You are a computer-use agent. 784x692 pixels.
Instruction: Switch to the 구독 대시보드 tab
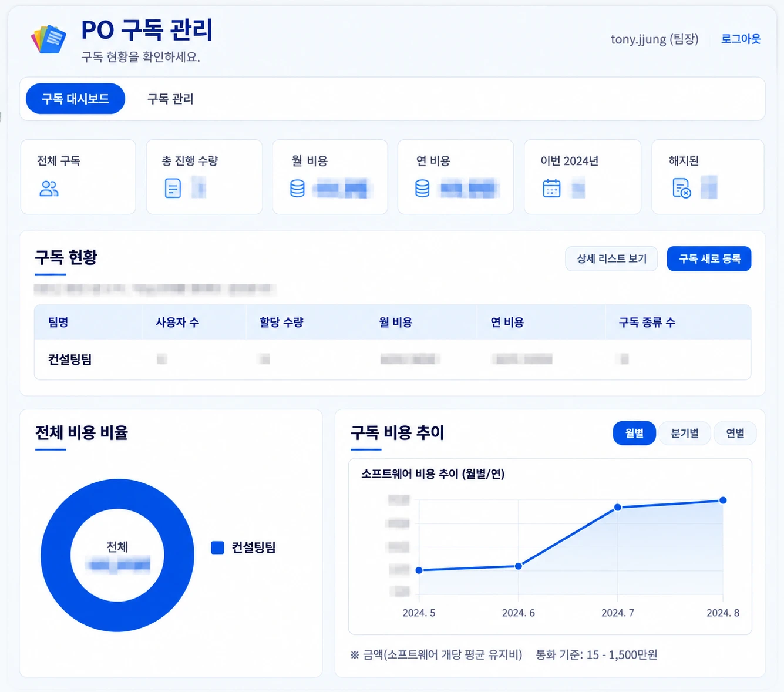pos(75,99)
